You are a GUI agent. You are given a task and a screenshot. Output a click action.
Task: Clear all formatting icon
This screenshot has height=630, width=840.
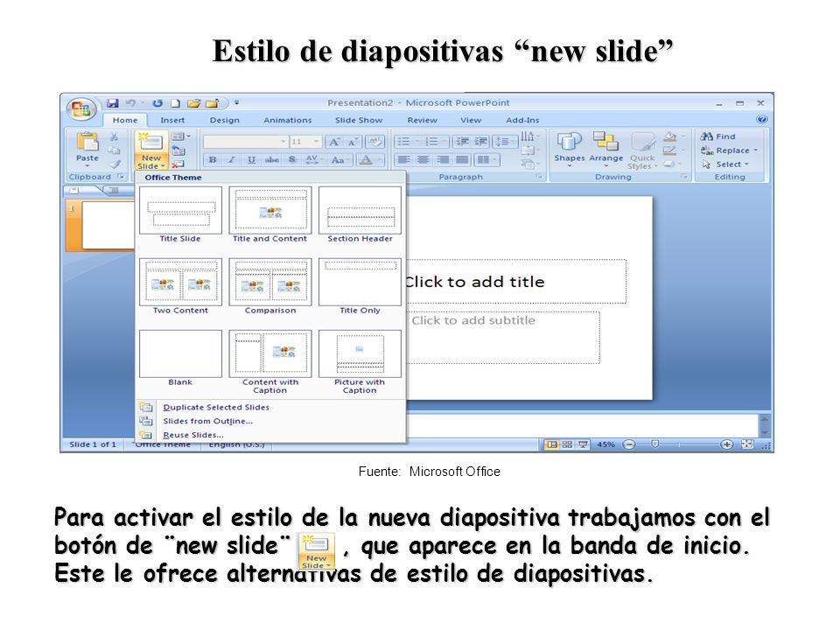375,142
